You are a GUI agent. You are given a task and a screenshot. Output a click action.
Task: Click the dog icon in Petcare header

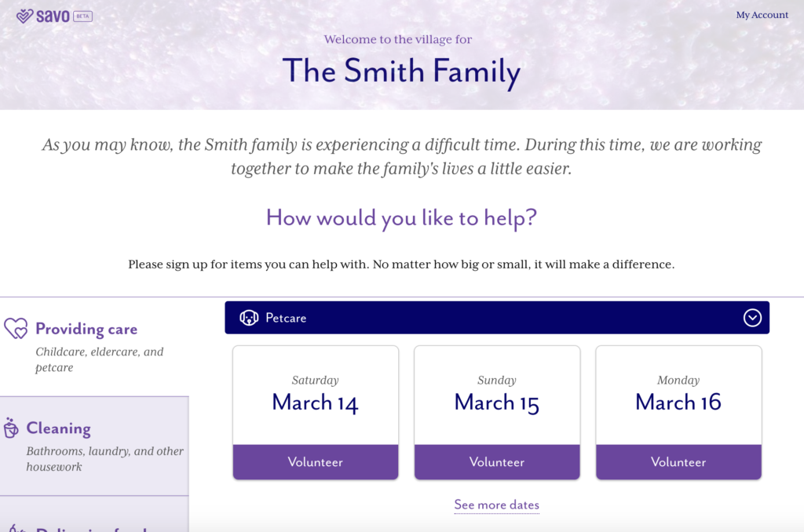(249, 318)
